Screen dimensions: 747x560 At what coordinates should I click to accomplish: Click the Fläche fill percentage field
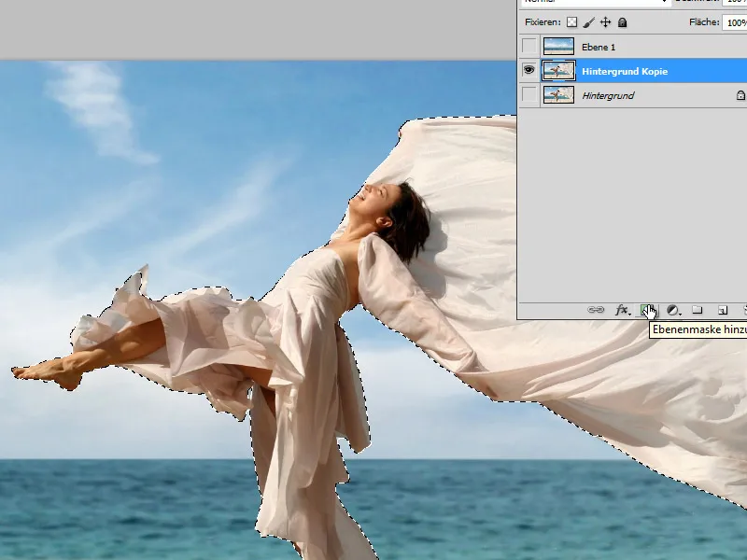[x=735, y=22]
